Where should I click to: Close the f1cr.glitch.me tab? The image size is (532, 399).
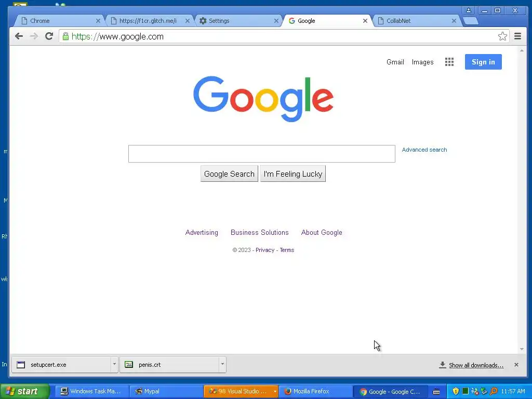(x=187, y=21)
